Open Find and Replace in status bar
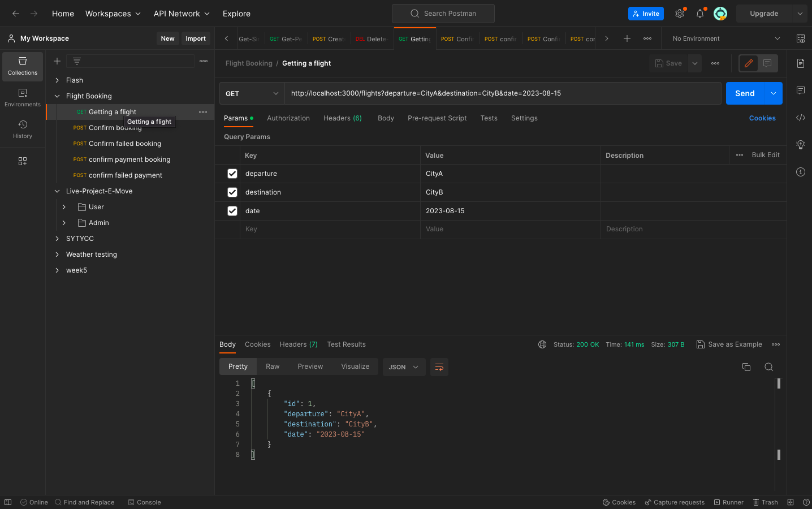Image resolution: width=812 pixels, height=509 pixels. tap(85, 502)
